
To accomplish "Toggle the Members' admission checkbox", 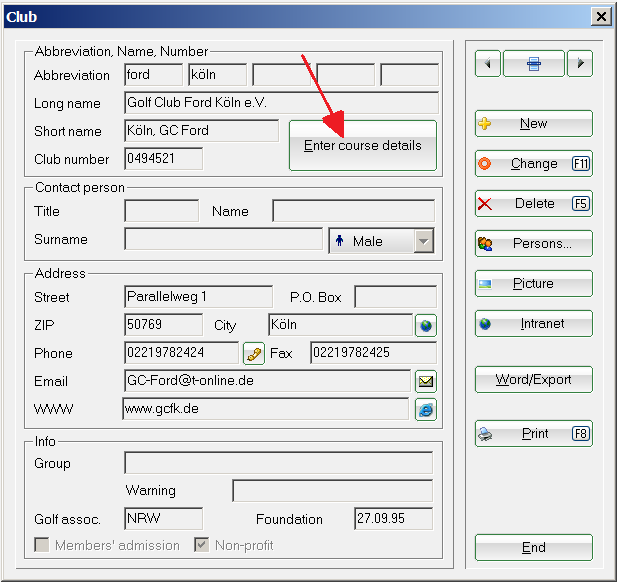I will click(x=42, y=545).
